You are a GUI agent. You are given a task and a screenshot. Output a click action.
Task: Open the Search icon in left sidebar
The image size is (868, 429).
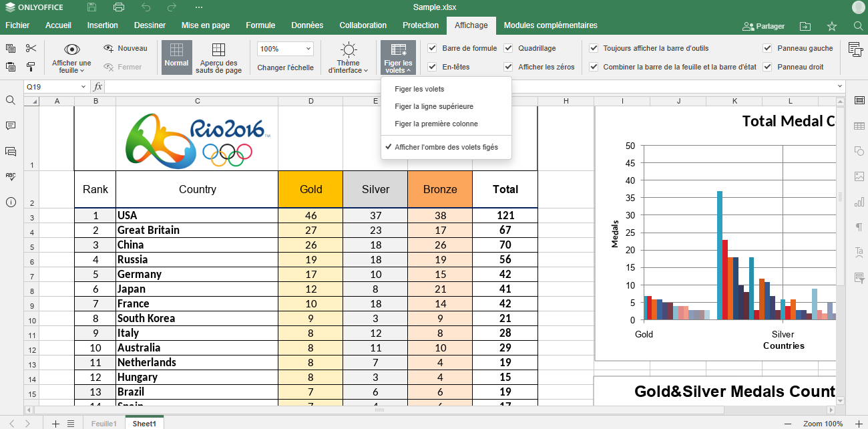[x=11, y=100]
